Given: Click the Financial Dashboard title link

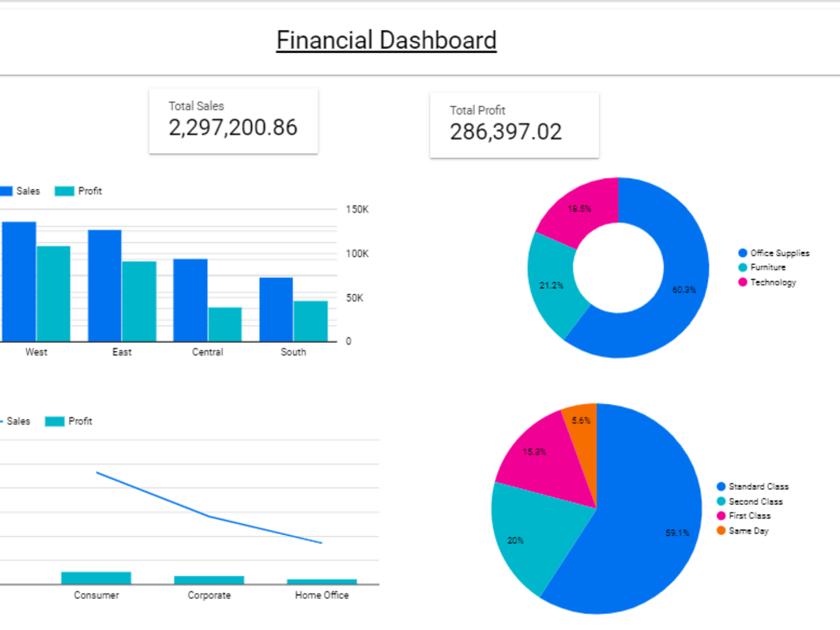Looking at the screenshot, I should click(386, 39).
